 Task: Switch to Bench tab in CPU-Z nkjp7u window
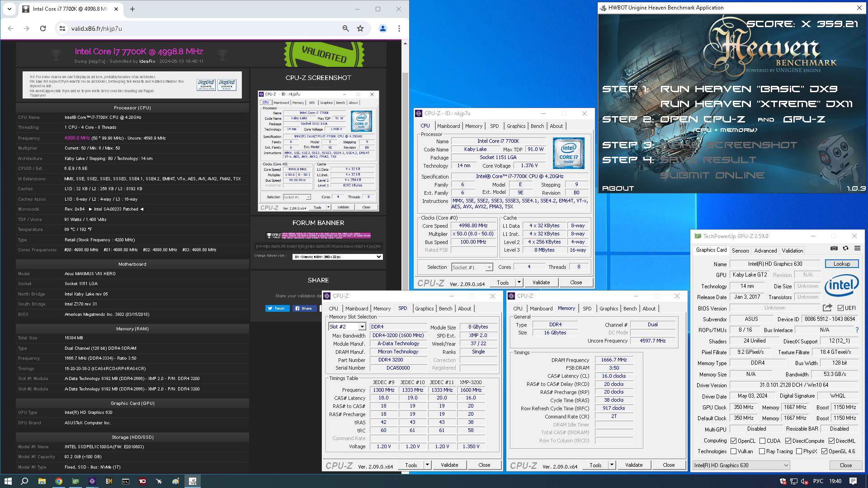click(x=537, y=126)
